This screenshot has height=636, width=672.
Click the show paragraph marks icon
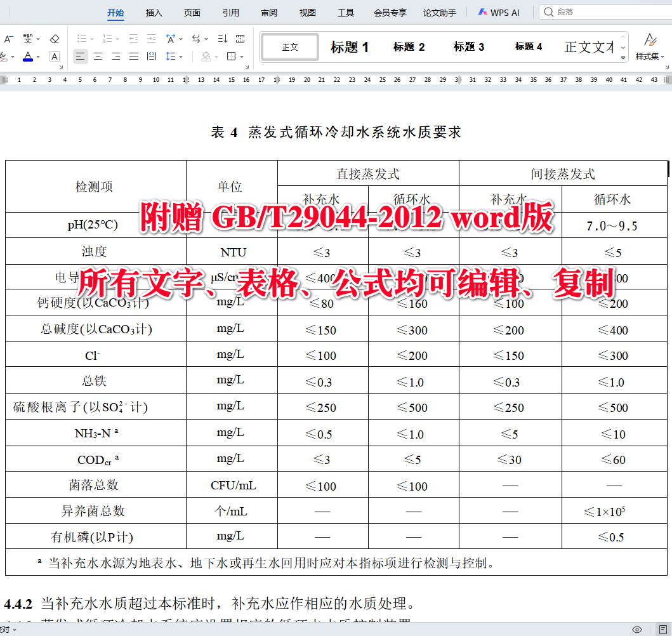[x=240, y=39]
